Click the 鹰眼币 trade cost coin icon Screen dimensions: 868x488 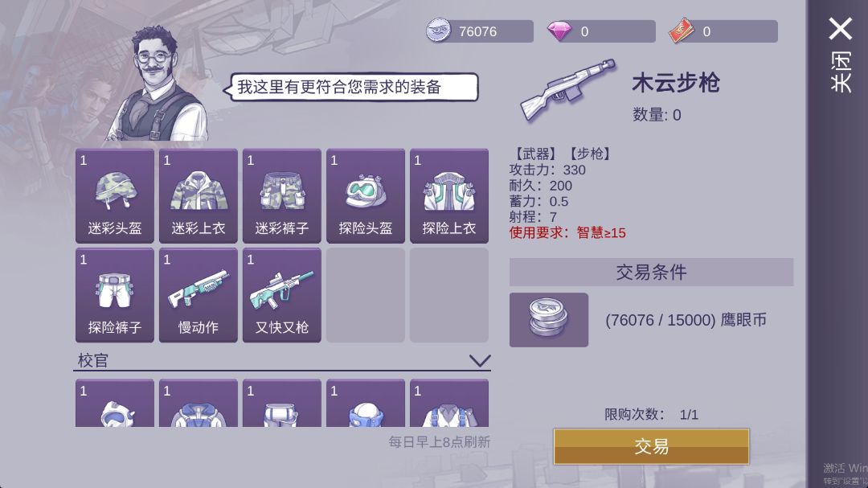(549, 320)
